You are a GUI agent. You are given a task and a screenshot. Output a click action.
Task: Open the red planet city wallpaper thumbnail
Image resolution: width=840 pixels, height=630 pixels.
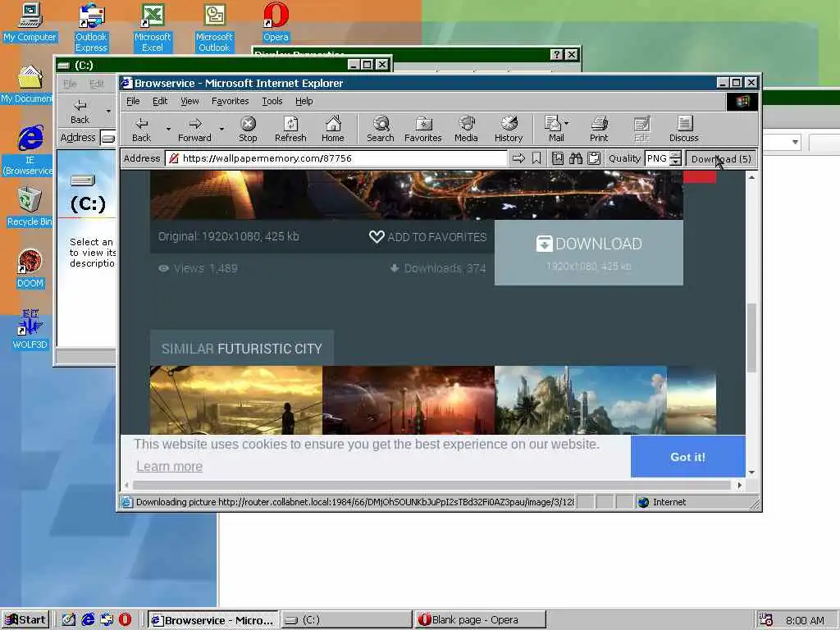409,399
